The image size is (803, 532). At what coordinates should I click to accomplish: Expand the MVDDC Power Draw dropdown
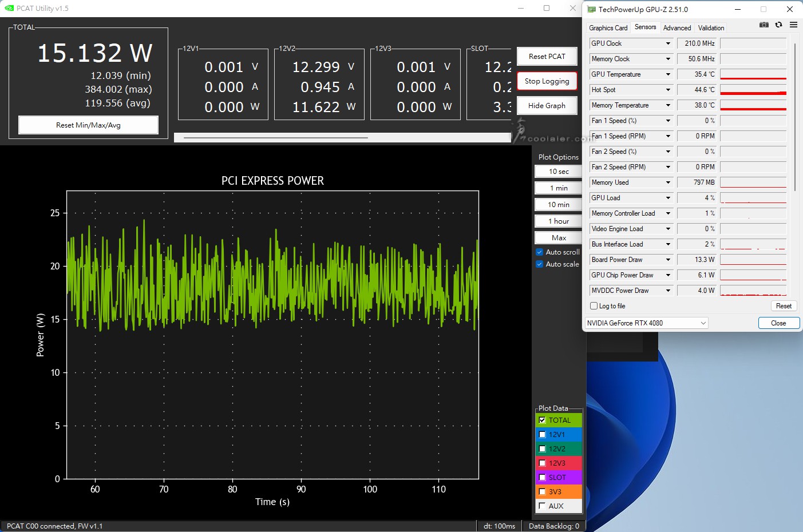(x=668, y=291)
